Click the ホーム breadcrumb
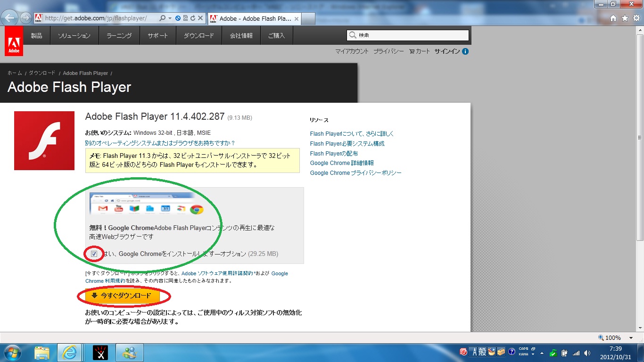Image resolution: width=644 pixels, height=362 pixels. pos(15,73)
